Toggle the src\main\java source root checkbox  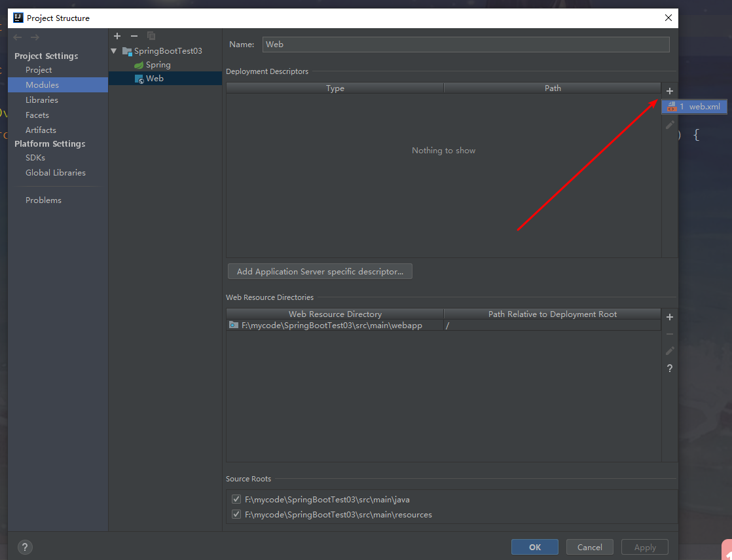click(x=236, y=499)
